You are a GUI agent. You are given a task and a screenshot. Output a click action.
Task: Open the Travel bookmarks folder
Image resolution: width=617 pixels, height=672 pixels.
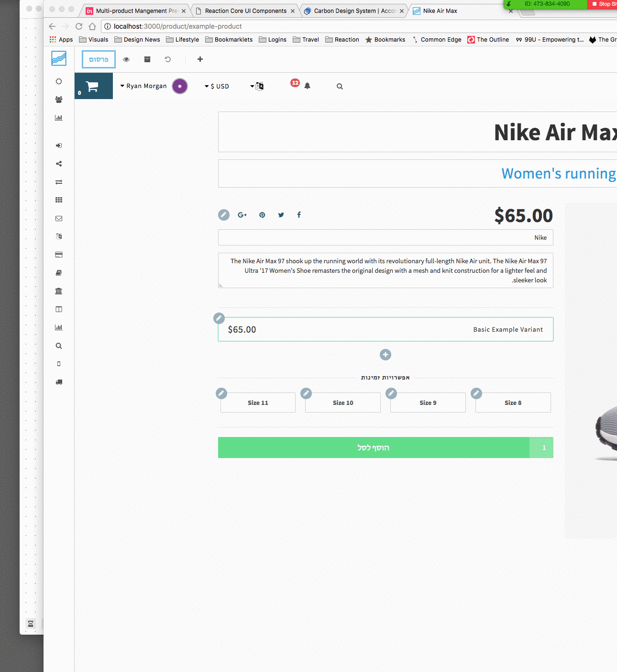point(306,40)
